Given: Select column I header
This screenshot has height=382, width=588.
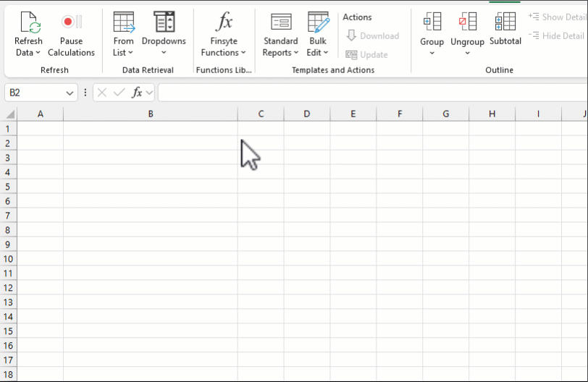Looking at the screenshot, I should coord(539,114).
